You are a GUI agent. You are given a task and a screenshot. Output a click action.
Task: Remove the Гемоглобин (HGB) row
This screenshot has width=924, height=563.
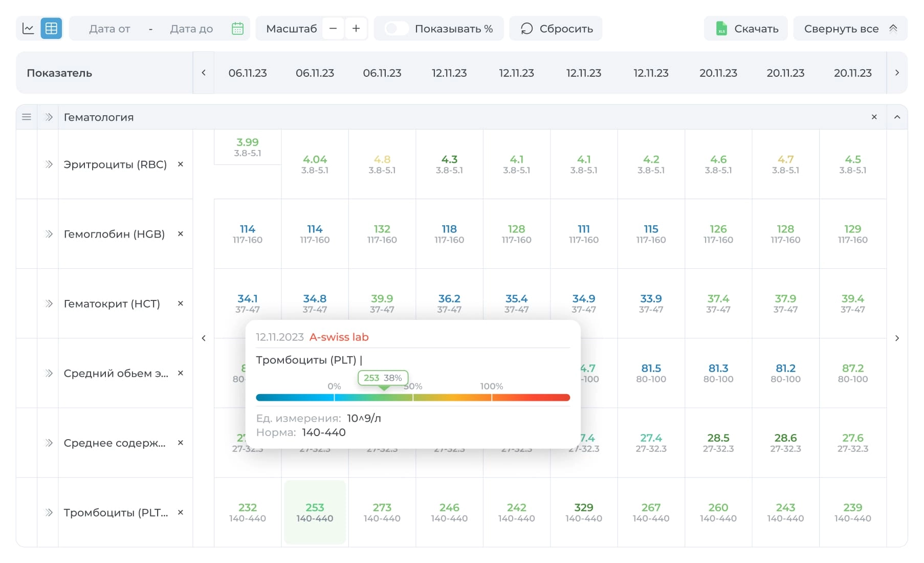(180, 234)
